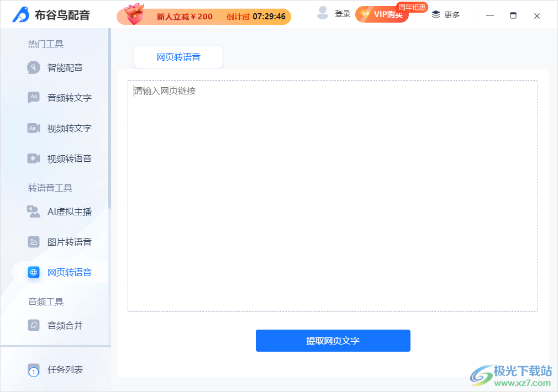The image size is (558, 392).
Task: Expand the 更多 menu
Action: [445, 14]
